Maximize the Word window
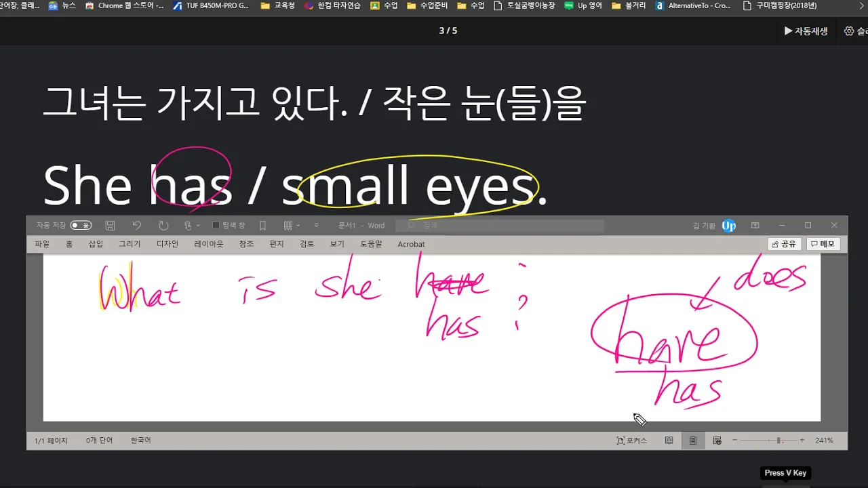 pos(808,225)
